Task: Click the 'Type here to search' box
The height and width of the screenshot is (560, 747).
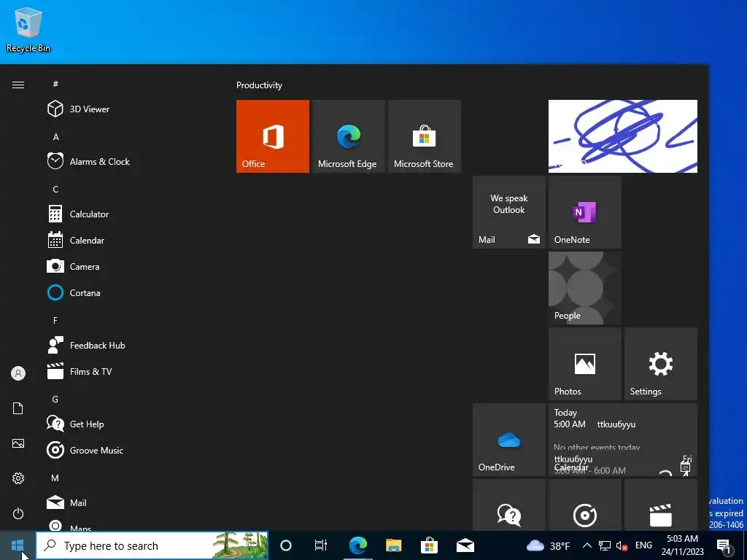Action: [152, 545]
